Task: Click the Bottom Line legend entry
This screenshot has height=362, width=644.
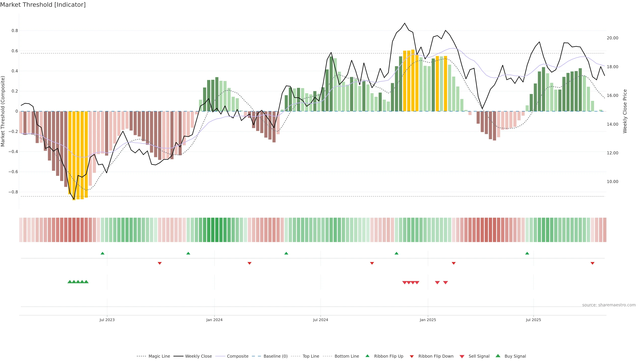Action: point(346,356)
